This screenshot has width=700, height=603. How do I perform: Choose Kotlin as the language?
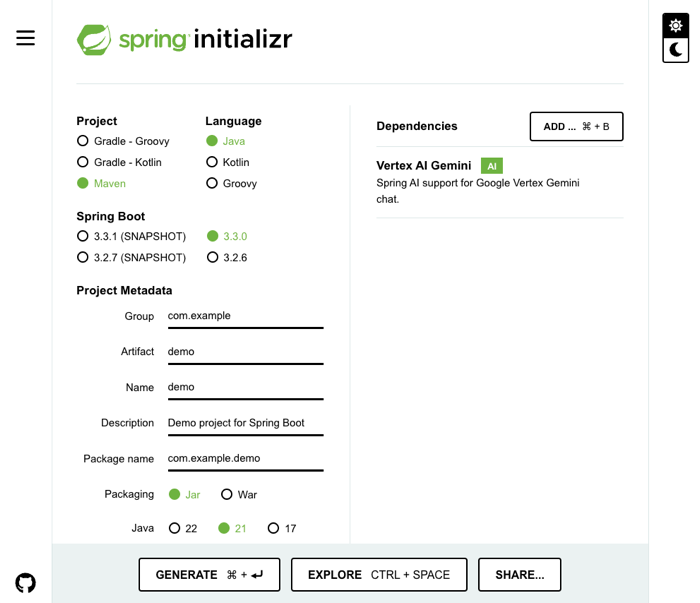[x=212, y=162]
